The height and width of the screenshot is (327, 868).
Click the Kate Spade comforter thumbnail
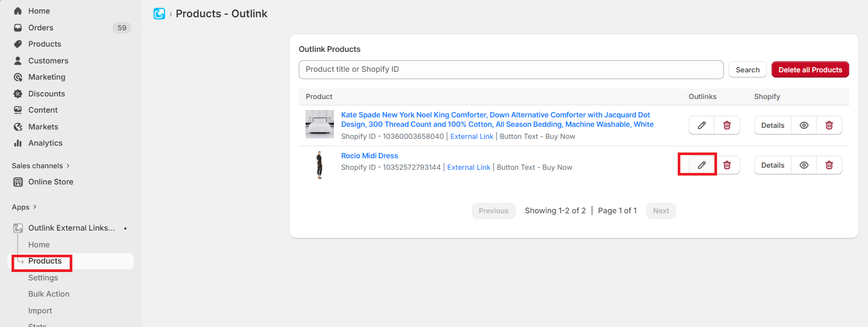click(320, 124)
